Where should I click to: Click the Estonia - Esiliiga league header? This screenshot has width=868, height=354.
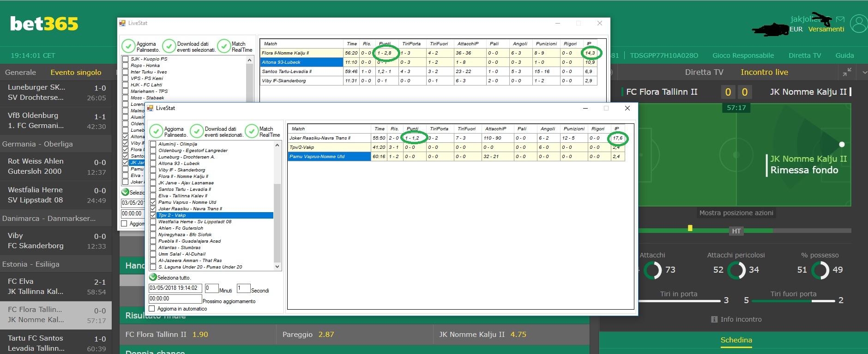[56, 264]
